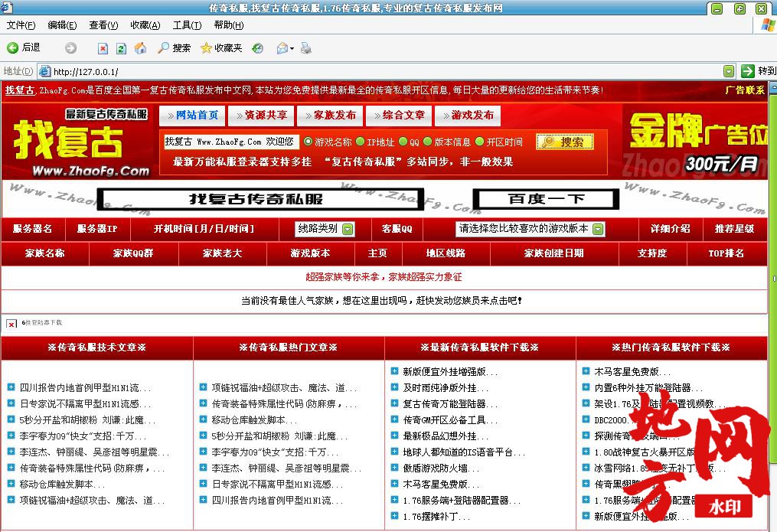Open the 文件(F) menu
This screenshot has height=532, width=777.
click(21, 25)
